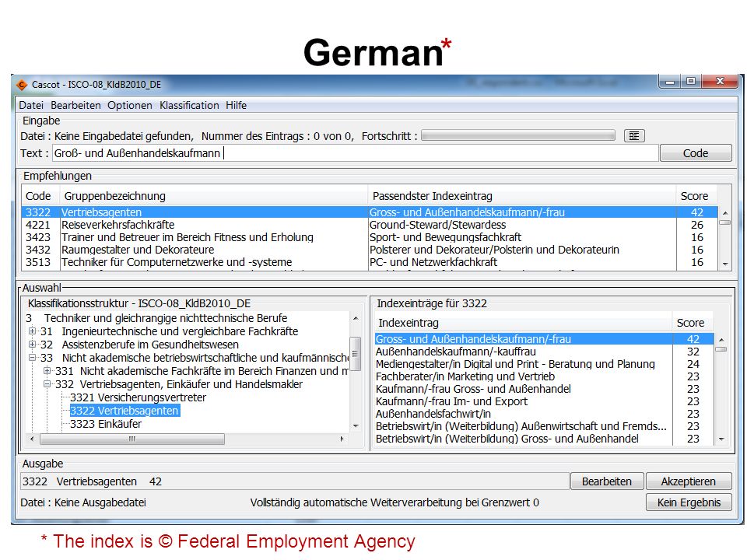747x560 pixels.
Task: Select tree item 3322 Vertriebsagenten
Action: point(124,411)
